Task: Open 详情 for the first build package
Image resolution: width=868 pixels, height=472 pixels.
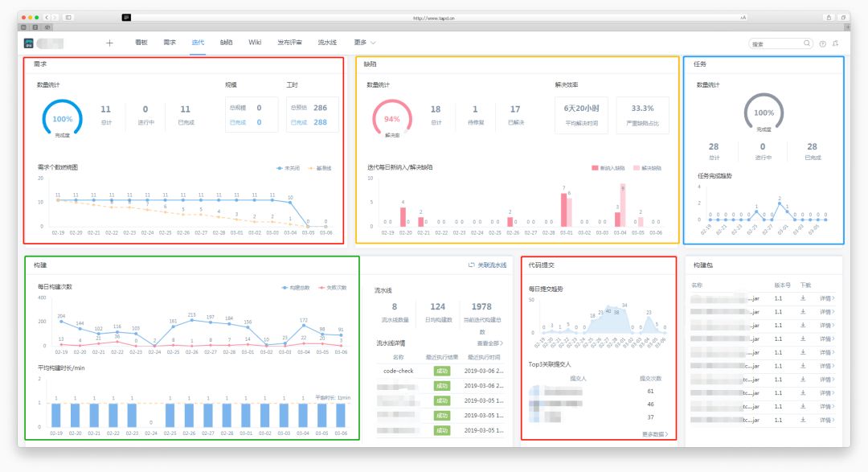Action: tap(827, 298)
